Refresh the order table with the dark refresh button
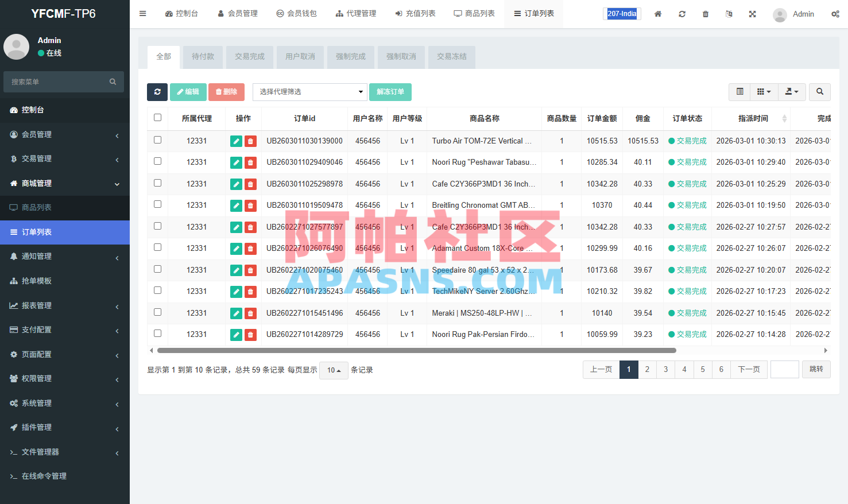 coord(157,92)
